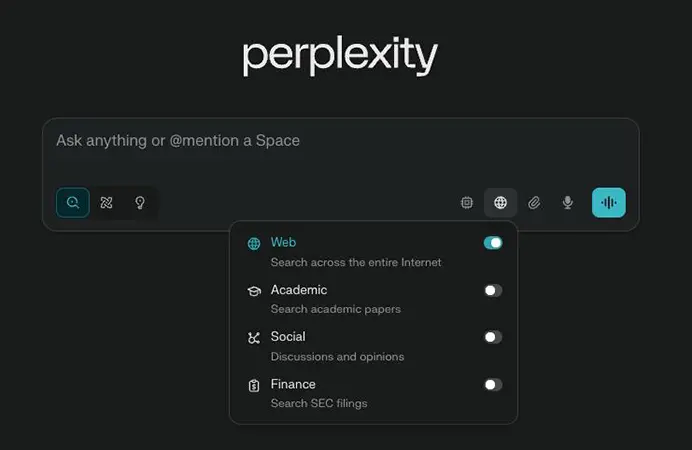The width and height of the screenshot is (692, 450).
Task: Enable the Social source toggle
Action: click(493, 337)
